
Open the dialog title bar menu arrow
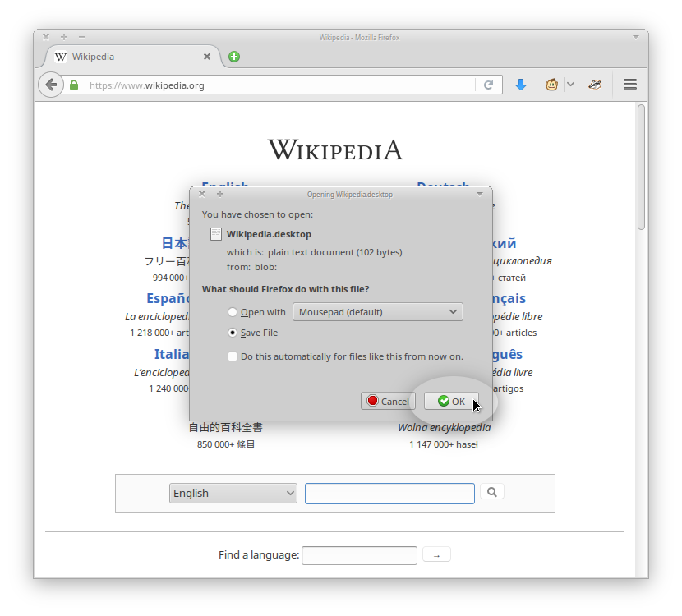[480, 194]
